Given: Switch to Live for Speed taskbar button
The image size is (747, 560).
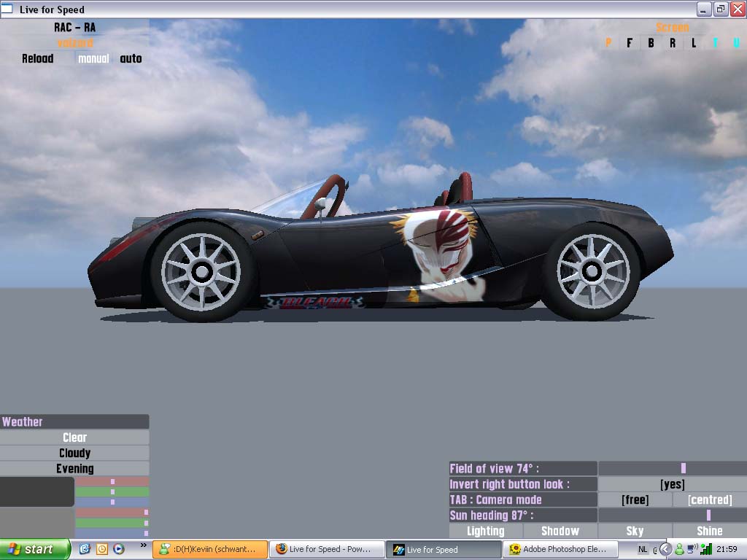Looking at the screenshot, I should (x=444, y=549).
